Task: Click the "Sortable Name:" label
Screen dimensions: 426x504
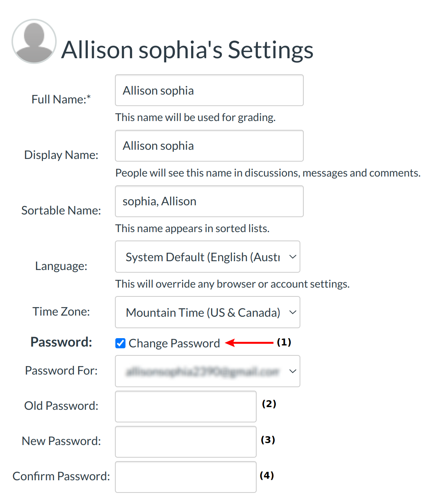Action: point(61,210)
